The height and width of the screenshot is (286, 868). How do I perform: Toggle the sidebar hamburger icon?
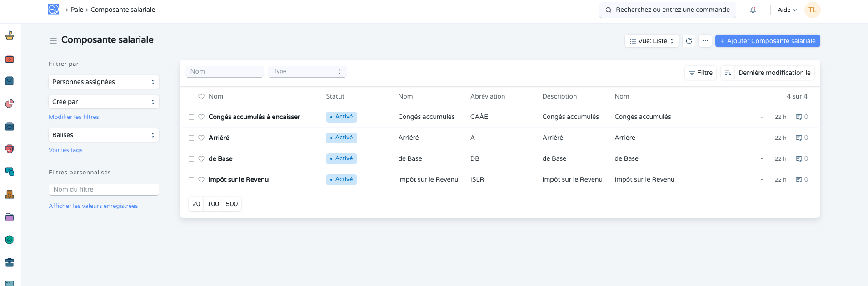(x=53, y=41)
